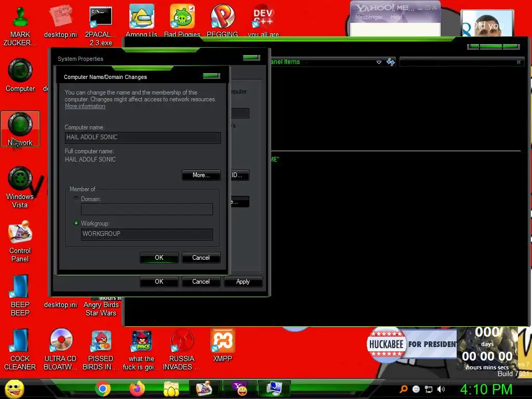Select the Domain radio button
532x399 pixels.
76,199
